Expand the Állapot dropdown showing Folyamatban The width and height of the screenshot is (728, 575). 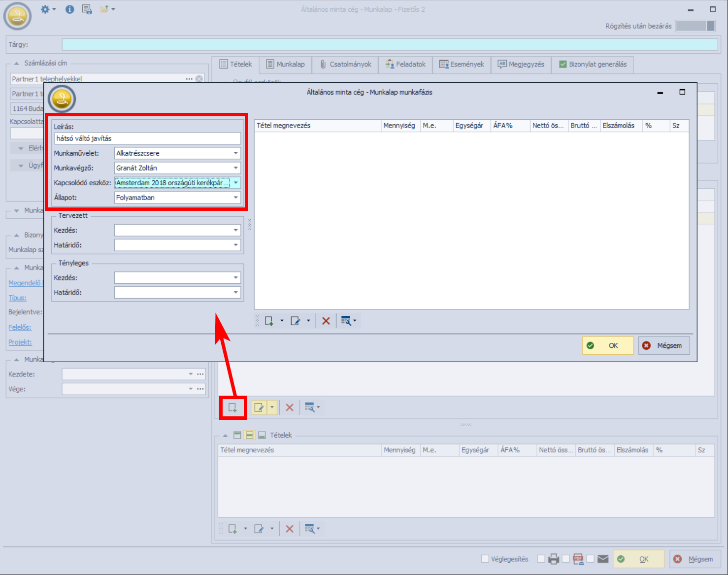[x=236, y=198]
